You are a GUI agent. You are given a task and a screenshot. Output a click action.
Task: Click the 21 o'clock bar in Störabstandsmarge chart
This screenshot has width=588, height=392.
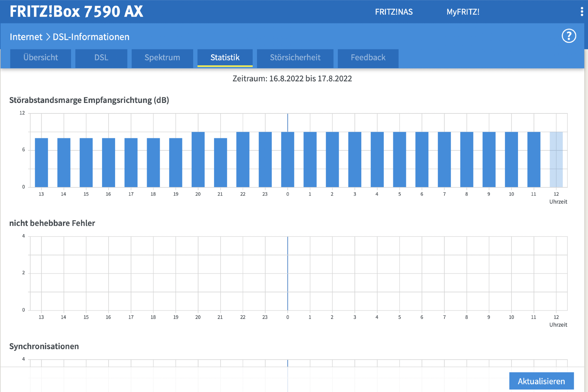tap(221, 162)
